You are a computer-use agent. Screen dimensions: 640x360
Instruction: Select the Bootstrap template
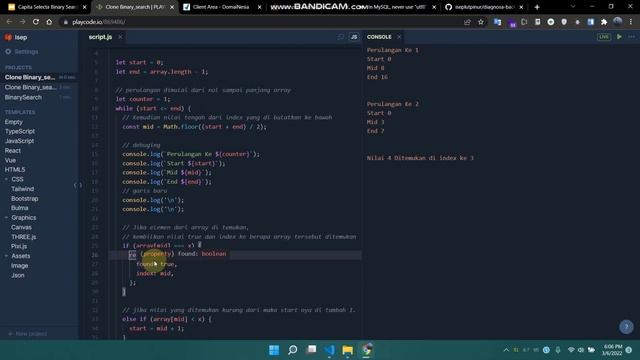point(24,198)
